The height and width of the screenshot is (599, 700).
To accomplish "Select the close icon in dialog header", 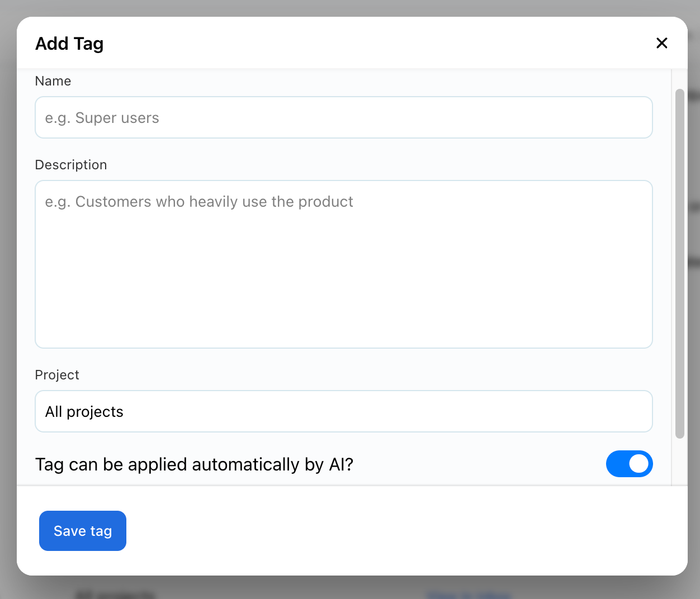I will [662, 43].
